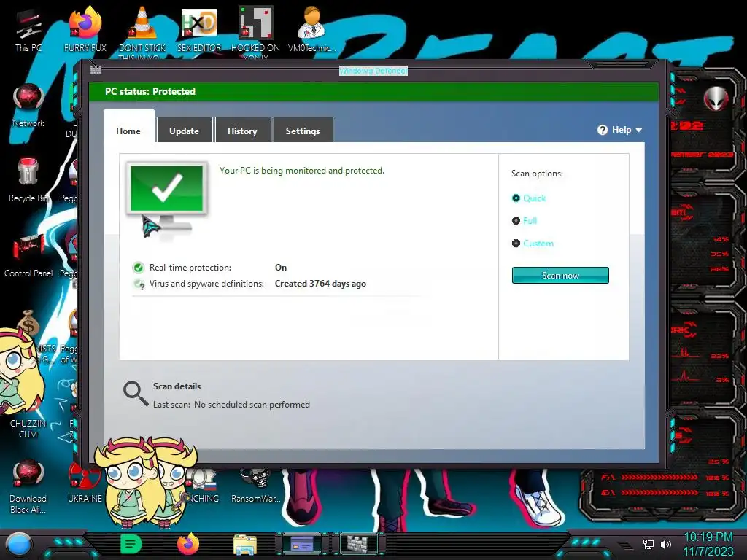Switch to the purple card taskbar window
Viewport: 747px width, 560px height.
[302, 543]
